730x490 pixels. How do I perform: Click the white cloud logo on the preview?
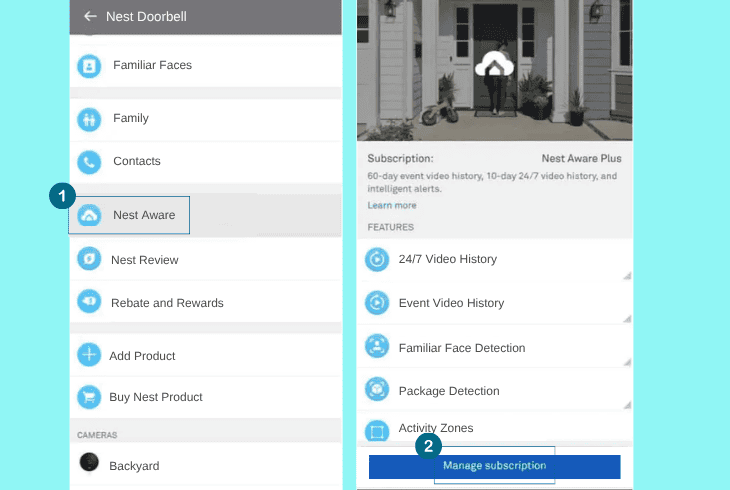coord(494,64)
